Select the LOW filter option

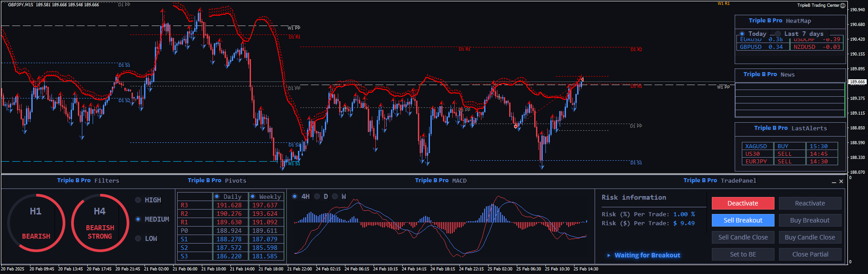coord(138,239)
